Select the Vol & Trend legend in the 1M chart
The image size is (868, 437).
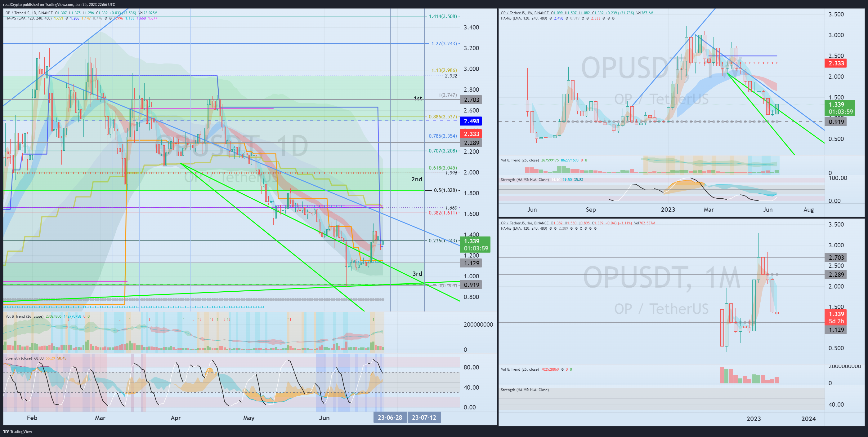point(520,369)
